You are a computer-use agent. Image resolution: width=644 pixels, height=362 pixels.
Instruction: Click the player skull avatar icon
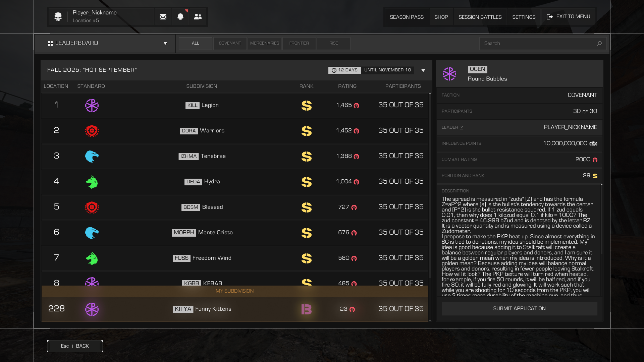pos(58,17)
